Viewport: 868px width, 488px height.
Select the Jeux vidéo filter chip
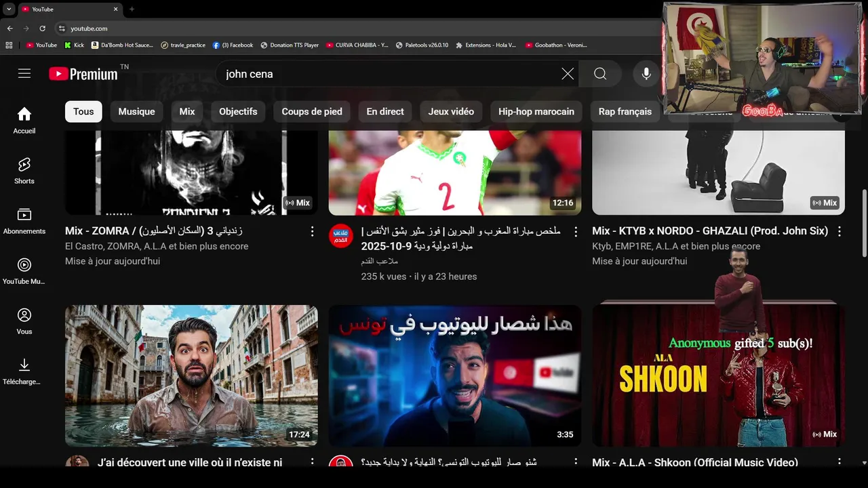451,112
